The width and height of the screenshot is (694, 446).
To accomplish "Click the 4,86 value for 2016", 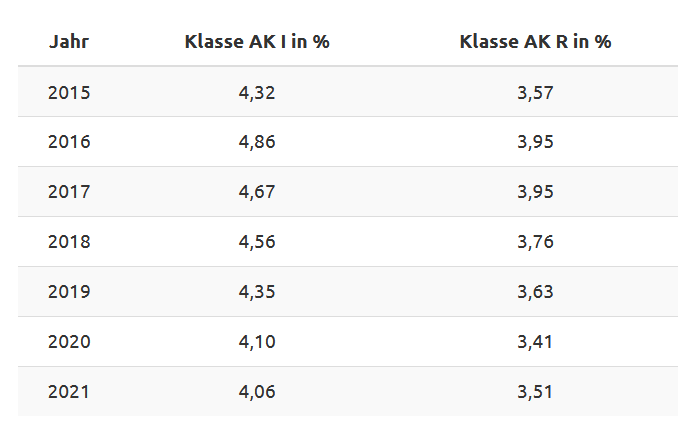I will coord(257,142).
